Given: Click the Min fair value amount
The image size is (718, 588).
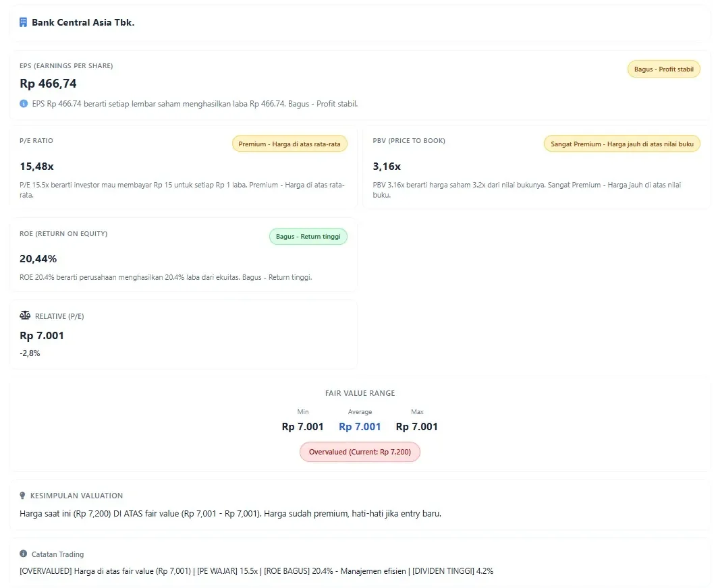Looking at the screenshot, I should 302,427.
